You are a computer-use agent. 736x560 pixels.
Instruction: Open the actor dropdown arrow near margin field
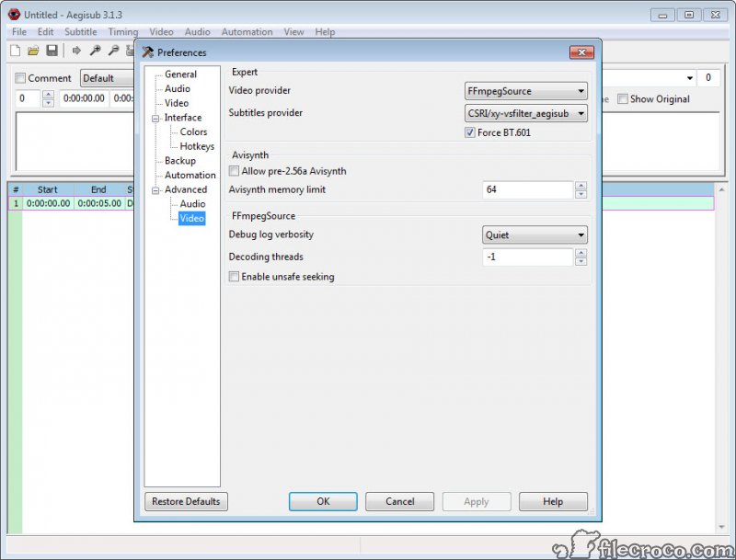click(x=689, y=78)
